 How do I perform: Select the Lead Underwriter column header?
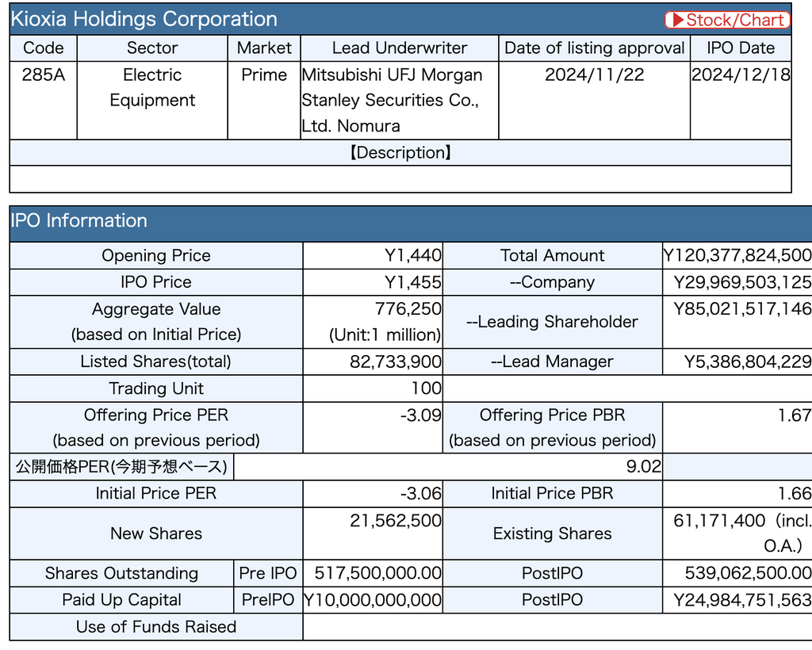[x=400, y=48]
